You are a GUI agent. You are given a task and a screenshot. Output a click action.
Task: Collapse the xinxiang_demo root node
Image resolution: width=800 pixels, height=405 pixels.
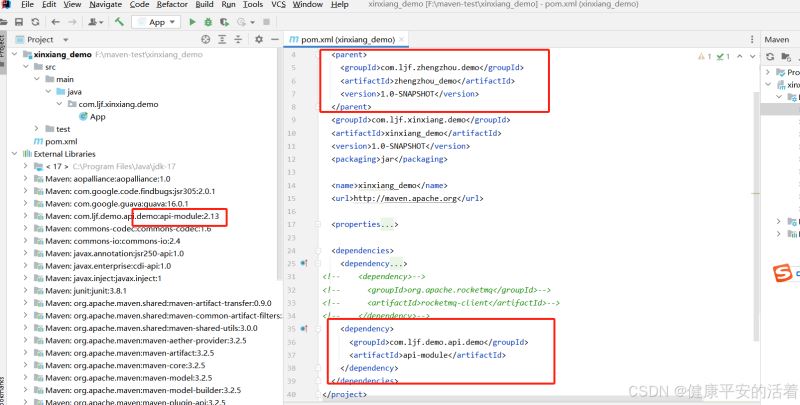click(14, 54)
